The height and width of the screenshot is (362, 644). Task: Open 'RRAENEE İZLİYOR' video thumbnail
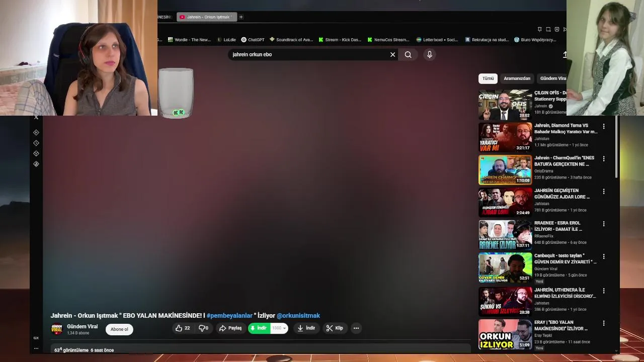point(505,235)
